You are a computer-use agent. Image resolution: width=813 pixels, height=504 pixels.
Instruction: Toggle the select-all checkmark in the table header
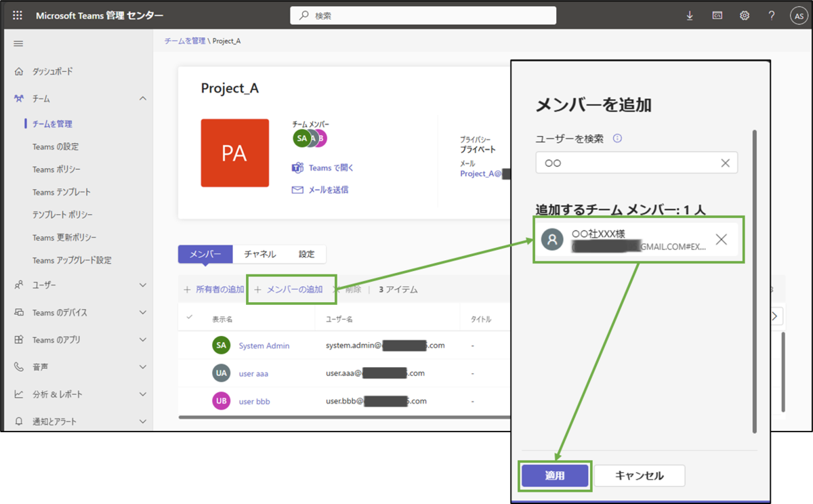pyautogui.click(x=190, y=317)
